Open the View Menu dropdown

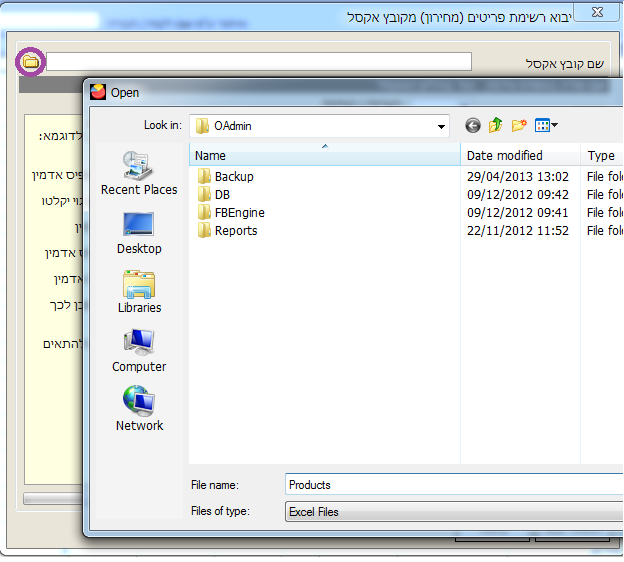[x=547, y=125]
